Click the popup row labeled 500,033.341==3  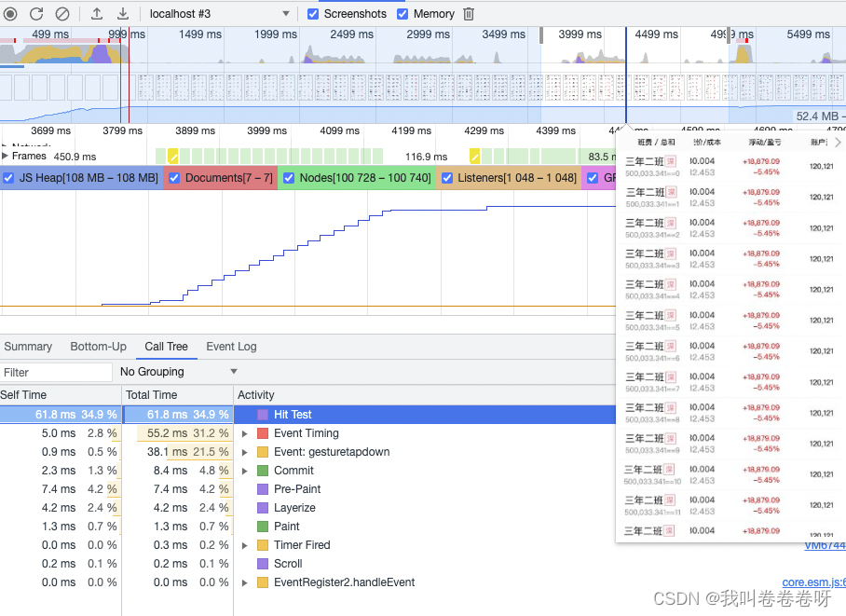(730, 258)
